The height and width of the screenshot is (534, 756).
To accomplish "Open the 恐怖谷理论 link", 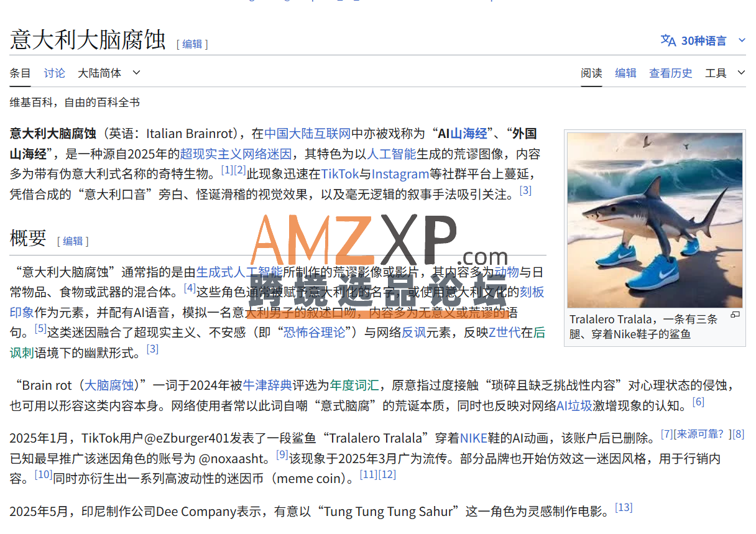I will tap(314, 333).
